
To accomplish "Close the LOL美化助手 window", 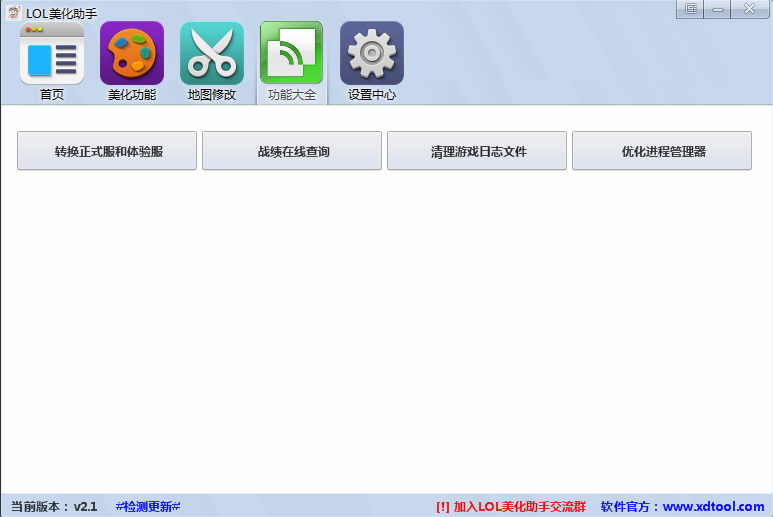I will coord(749,9).
